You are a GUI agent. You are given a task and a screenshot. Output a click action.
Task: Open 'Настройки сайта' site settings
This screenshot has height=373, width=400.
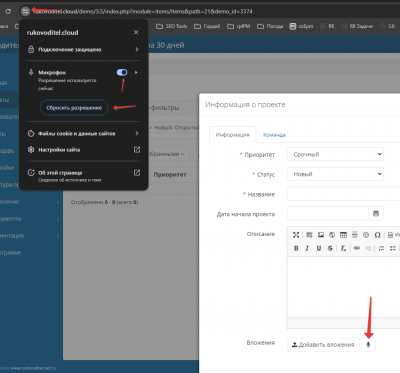pos(83,150)
